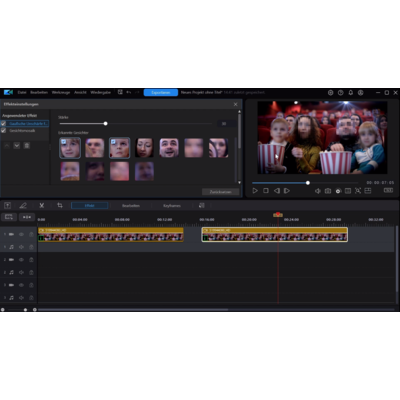The width and height of the screenshot is (400, 400).
Task: Mute audio track 1 speaker icon
Action: coord(21,247)
